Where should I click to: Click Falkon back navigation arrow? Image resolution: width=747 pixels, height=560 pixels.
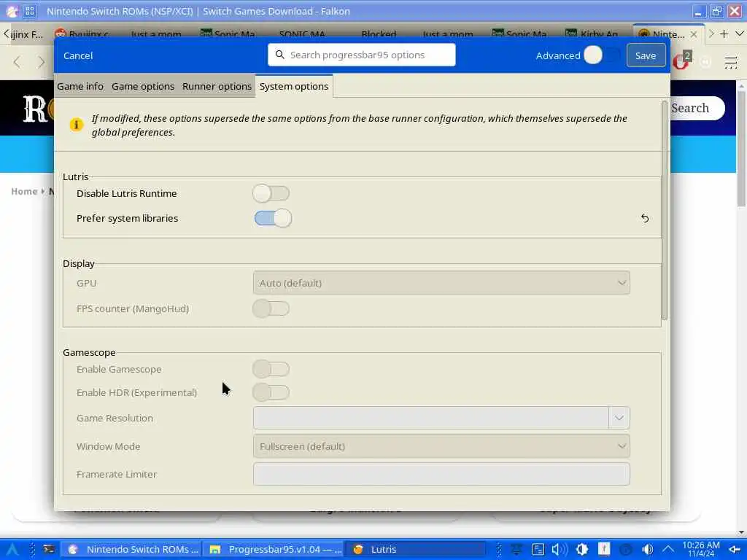tap(18, 62)
